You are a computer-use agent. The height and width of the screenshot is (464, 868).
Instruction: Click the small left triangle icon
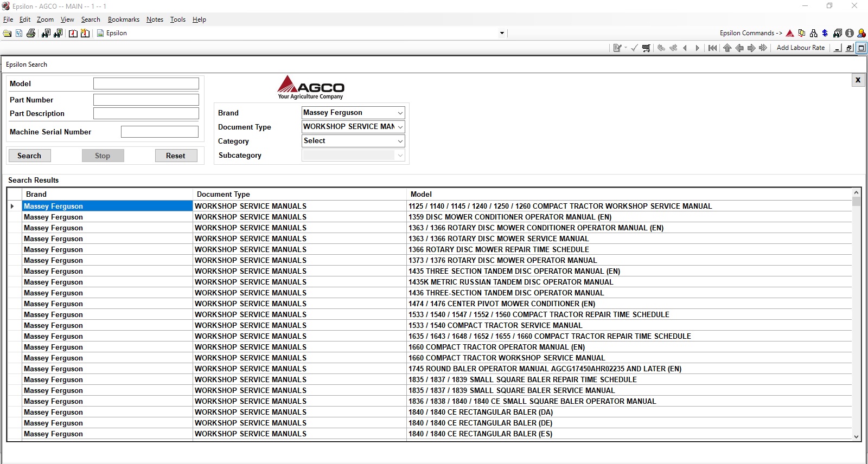(685, 48)
